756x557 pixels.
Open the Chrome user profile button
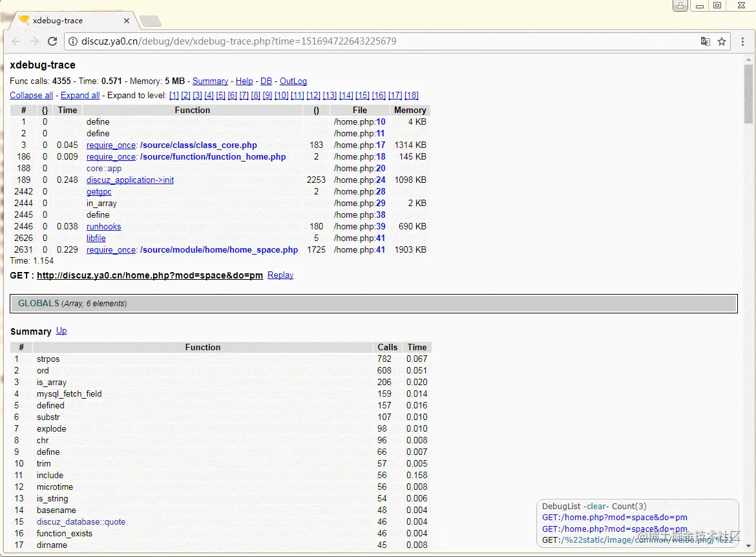tap(680, 5)
